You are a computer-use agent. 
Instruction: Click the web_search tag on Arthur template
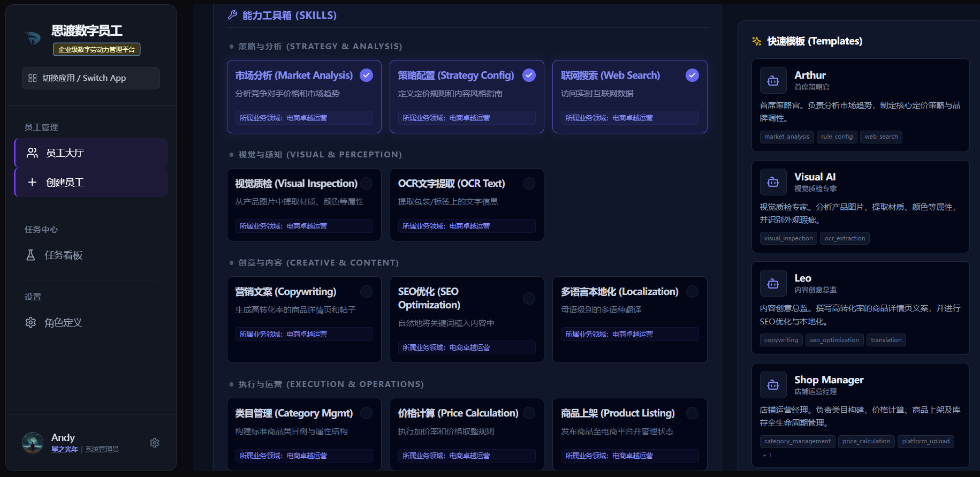(x=880, y=137)
